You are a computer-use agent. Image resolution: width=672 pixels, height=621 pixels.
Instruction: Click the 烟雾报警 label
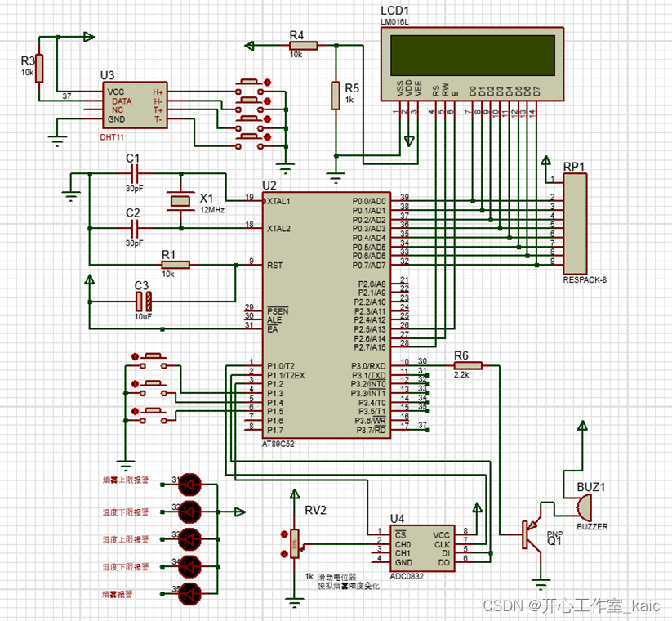pyautogui.click(x=117, y=594)
